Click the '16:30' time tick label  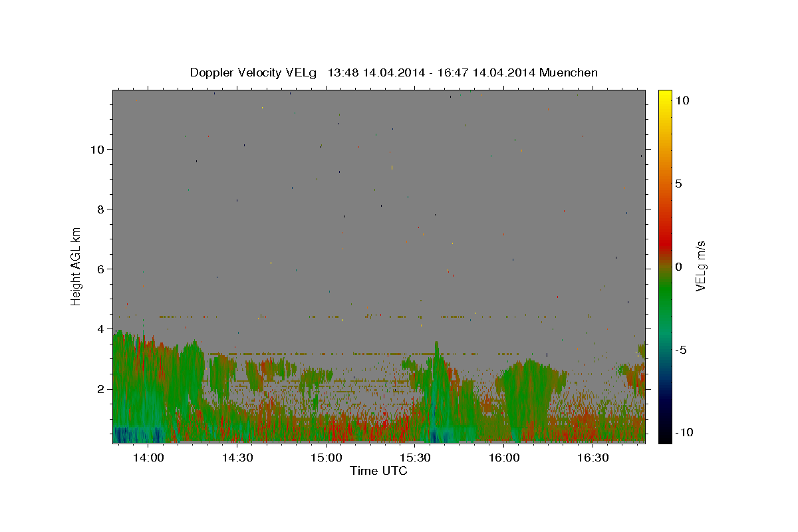pos(593,458)
